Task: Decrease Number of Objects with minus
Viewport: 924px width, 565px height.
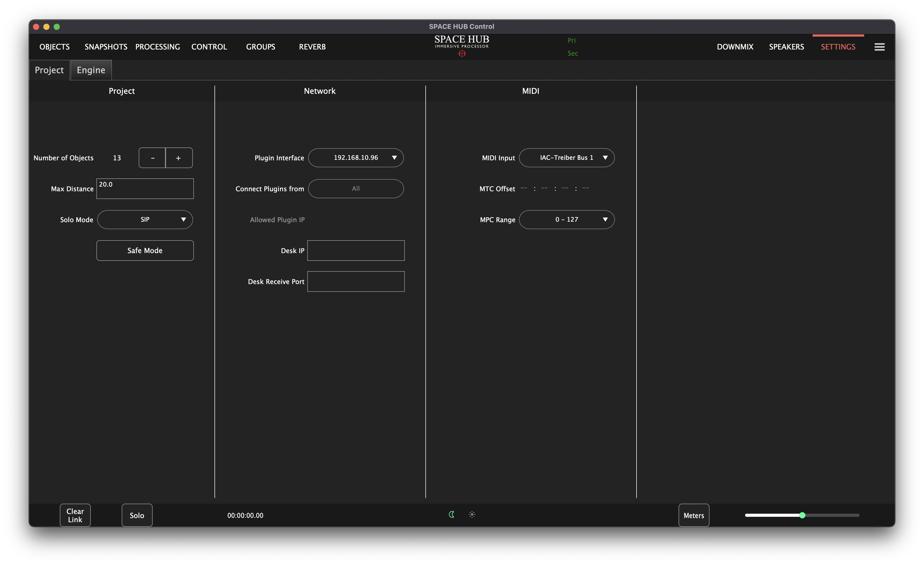Action: (x=152, y=158)
